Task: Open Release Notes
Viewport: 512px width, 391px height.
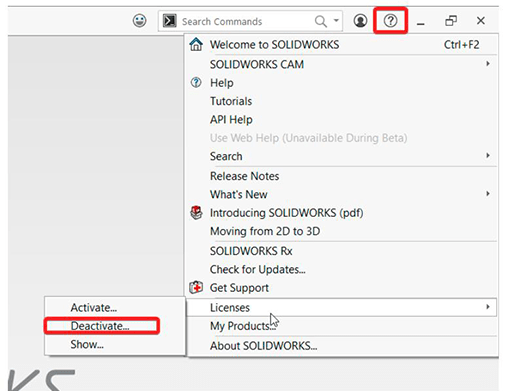Action: (x=342, y=176)
